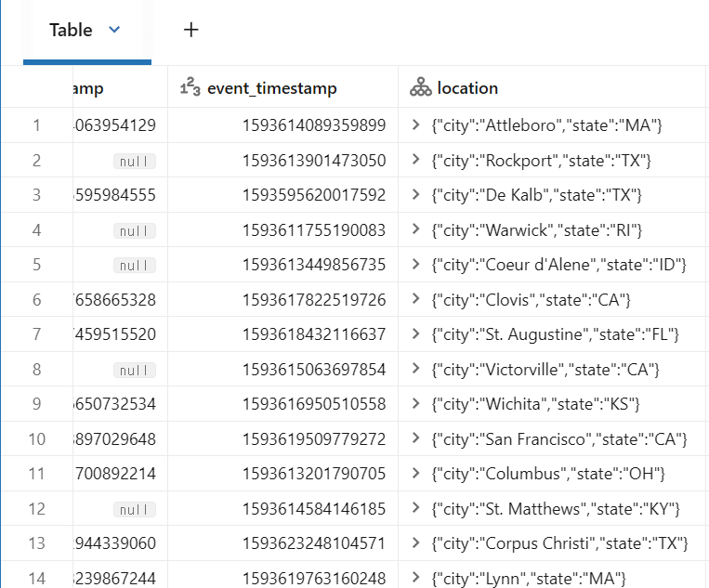Select the Corpus Christi location cell
This screenshot has height=588, width=709.
click(x=559, y=543)
